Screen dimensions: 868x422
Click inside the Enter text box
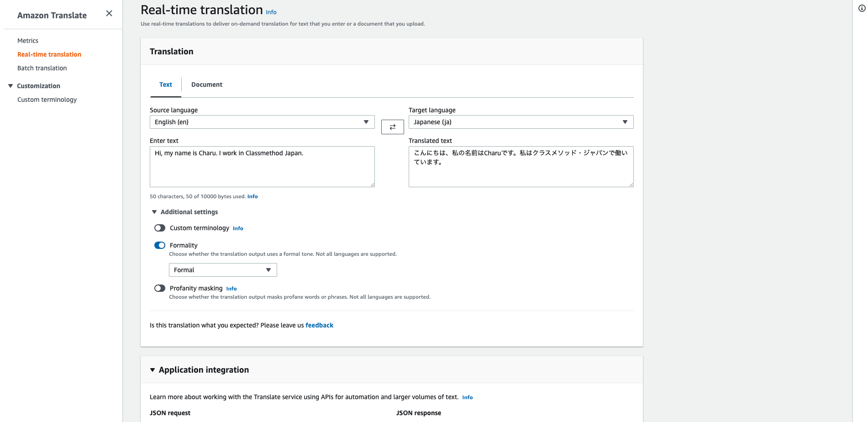coord(262,167)
